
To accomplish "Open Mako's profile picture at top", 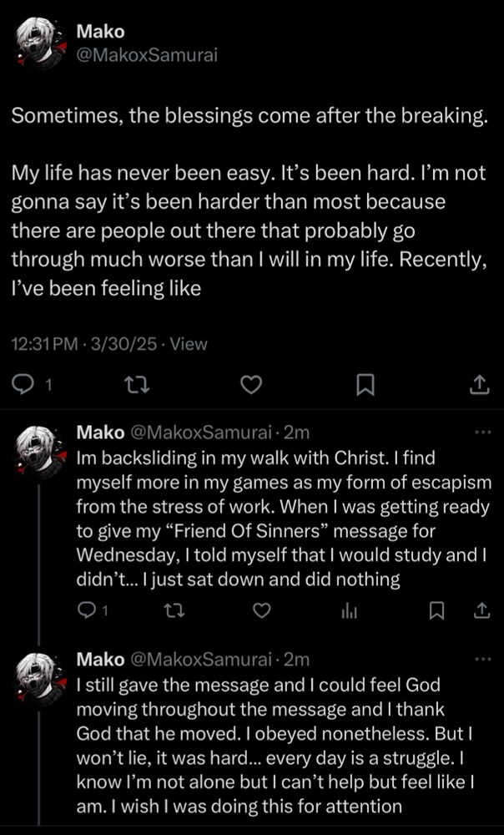I will coord(36,43).
